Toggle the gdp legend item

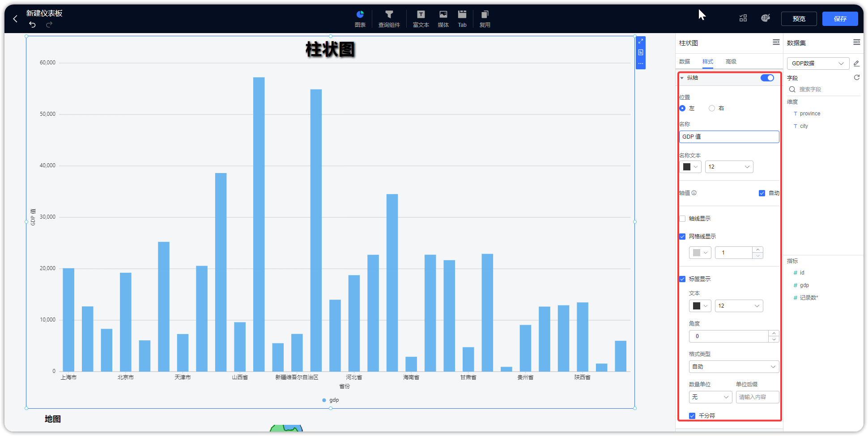(x=331, y=400)
